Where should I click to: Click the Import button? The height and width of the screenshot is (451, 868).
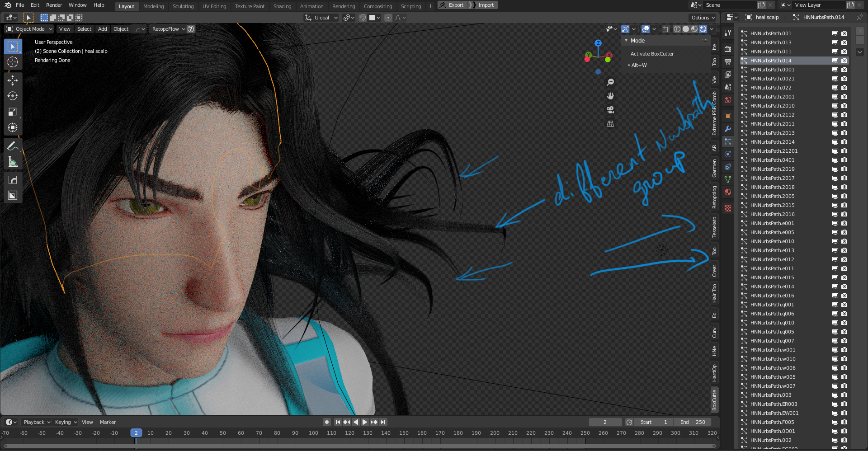pyautogui.click(x=483, y=5)
